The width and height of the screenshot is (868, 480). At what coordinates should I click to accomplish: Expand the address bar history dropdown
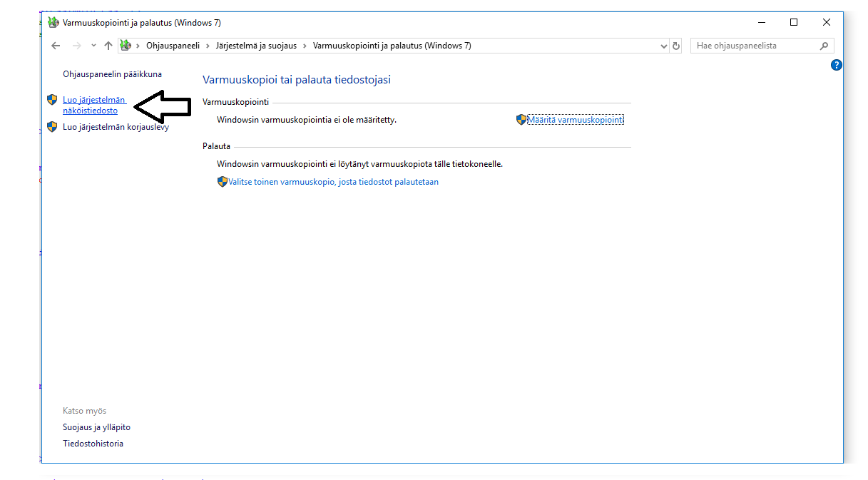tap(664, 46)
